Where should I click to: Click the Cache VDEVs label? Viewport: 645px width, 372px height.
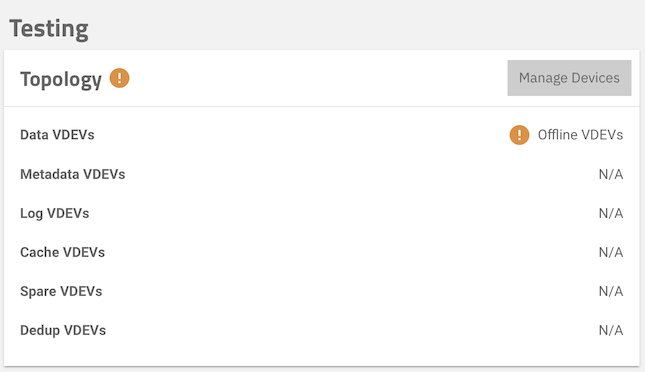pyautogui.click(x=63, y=252)
